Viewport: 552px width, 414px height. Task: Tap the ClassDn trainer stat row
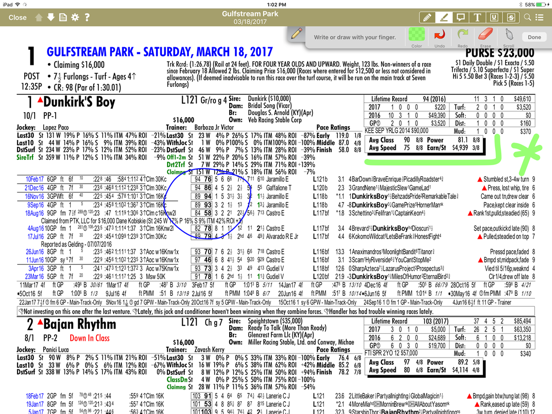[x=240, y=380]
